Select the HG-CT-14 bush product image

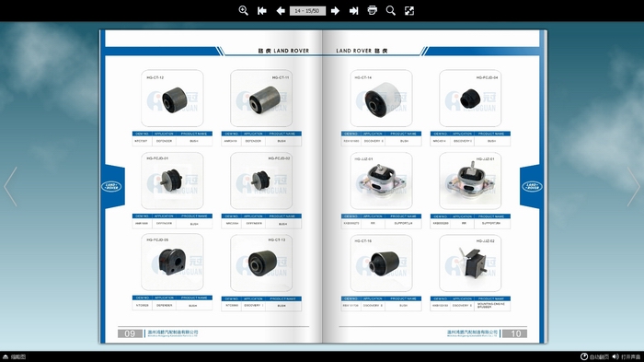coord(381,98)
